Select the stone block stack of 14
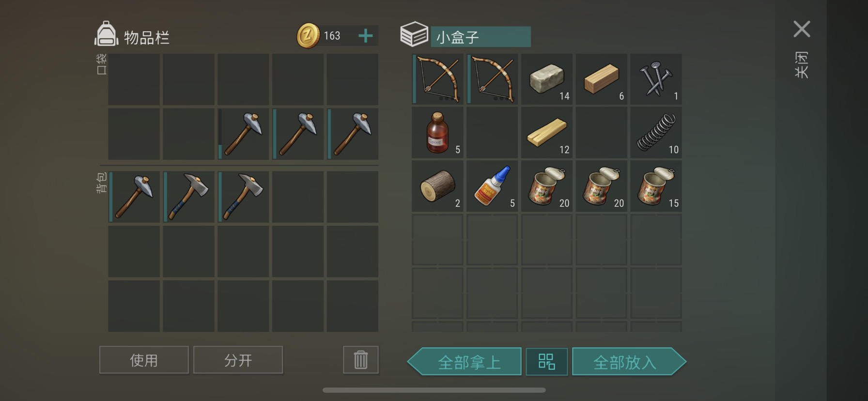Image resolution: width=868 pixels, height=401 pixels. pyautogui.click(x=547, y=79)
